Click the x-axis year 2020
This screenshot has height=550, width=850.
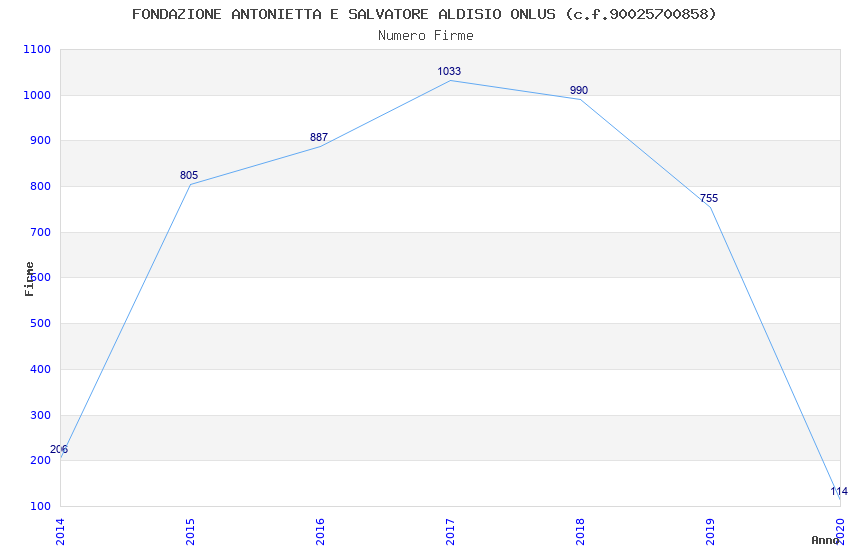coord(841,532)
